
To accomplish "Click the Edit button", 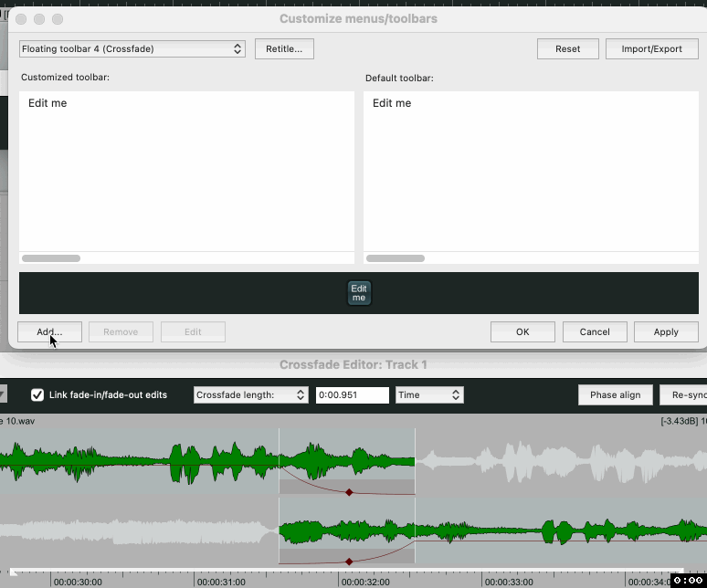I will coord(193,331).
